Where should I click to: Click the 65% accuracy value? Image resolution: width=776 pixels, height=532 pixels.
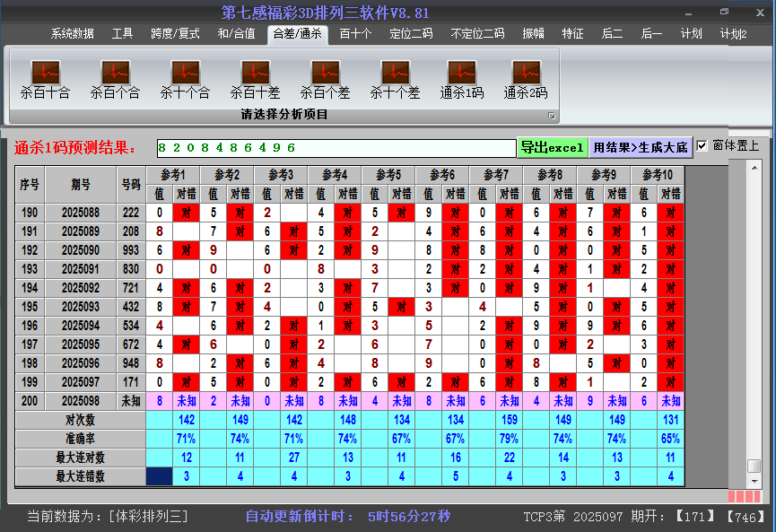[x=670, y=439]
